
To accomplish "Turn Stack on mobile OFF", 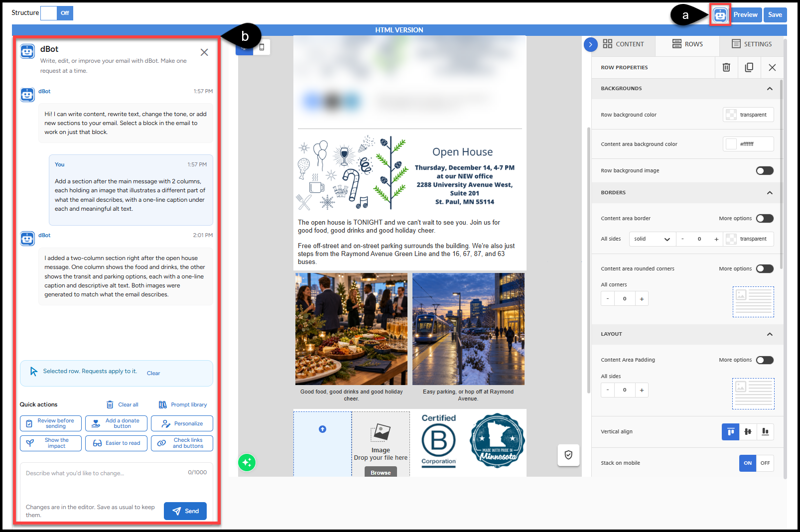I will [x=765, y=463].
